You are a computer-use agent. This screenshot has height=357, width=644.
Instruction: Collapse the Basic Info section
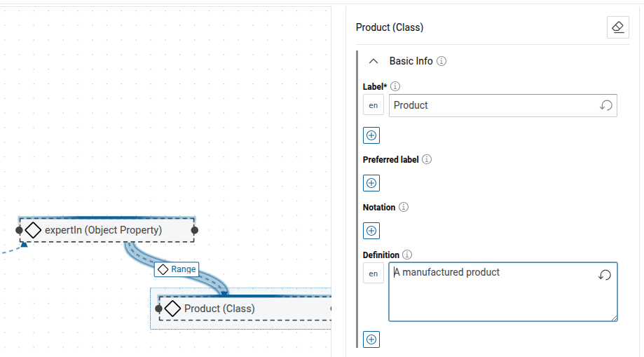(374, 61)
